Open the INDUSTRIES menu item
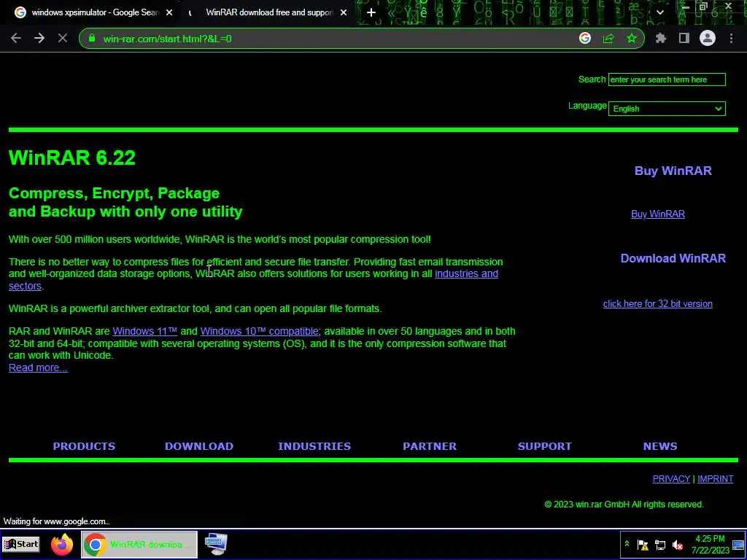The image size is (747, 560). pyautogui.click(x=314, y=446)
